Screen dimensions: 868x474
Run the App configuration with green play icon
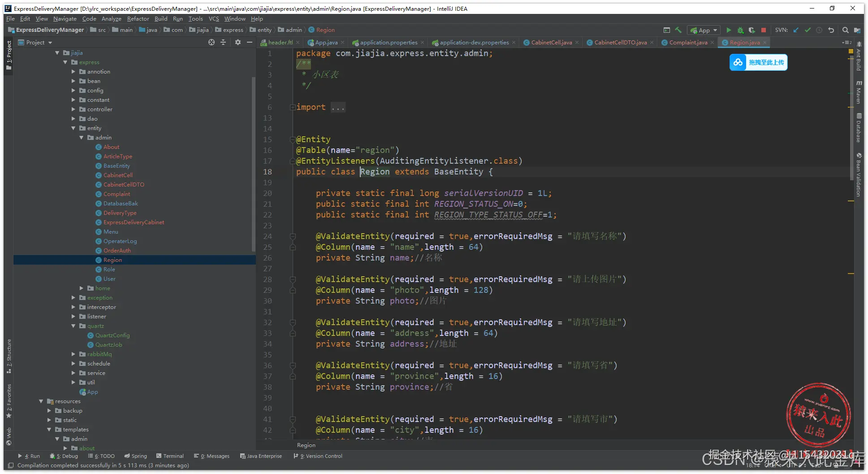coord(729,30)
